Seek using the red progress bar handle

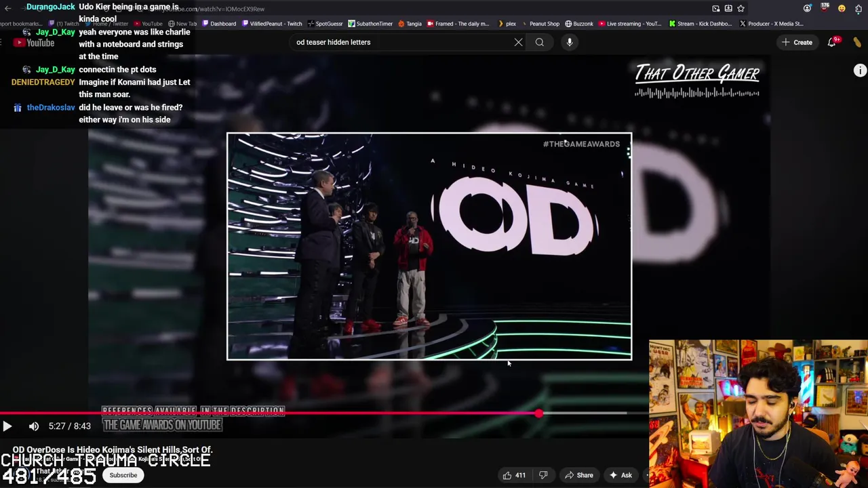[x=538, y=413]
